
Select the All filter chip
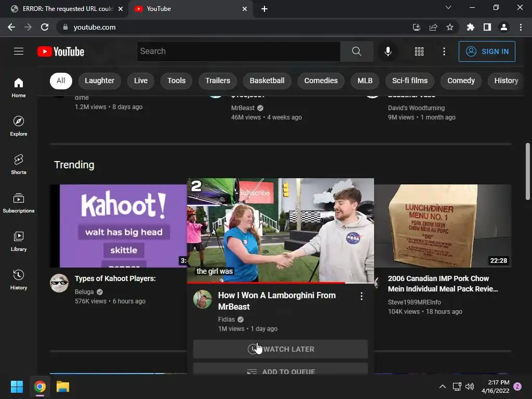click(x=61, y=81)
